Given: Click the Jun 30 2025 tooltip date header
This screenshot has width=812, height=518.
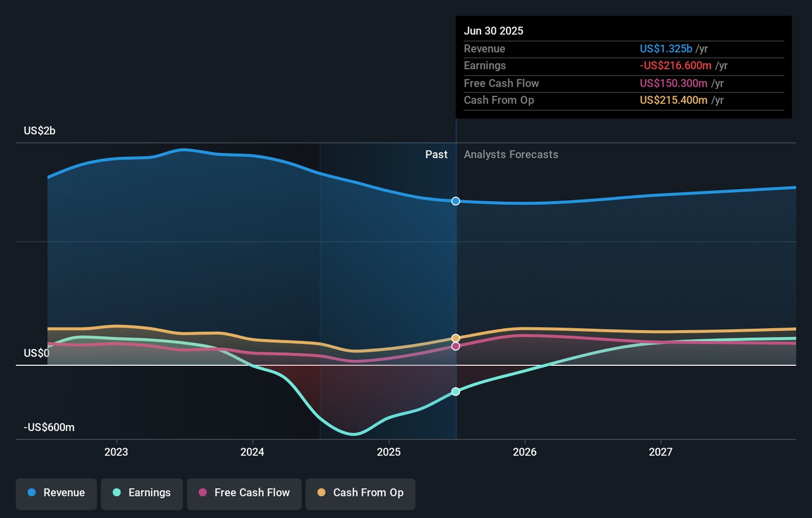Looking at the screenshot, I should click(x=493, y=31).
